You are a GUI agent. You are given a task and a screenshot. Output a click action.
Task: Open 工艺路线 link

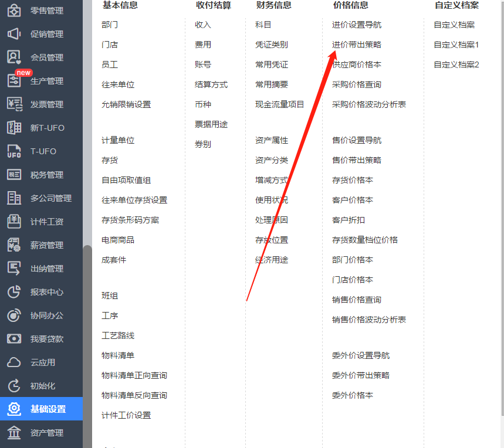click(x=118, y=335)
